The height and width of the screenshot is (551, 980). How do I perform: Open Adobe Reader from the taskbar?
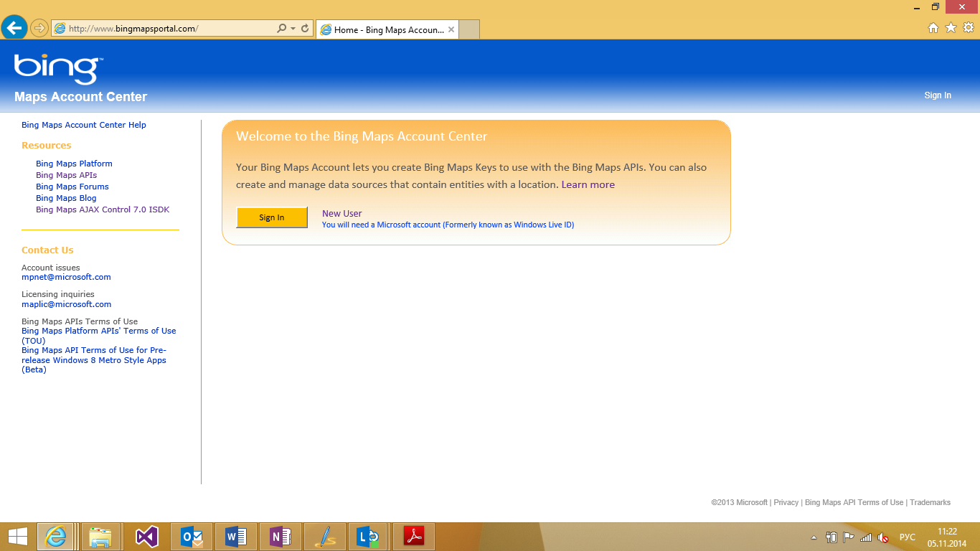[x=414, y=537]
